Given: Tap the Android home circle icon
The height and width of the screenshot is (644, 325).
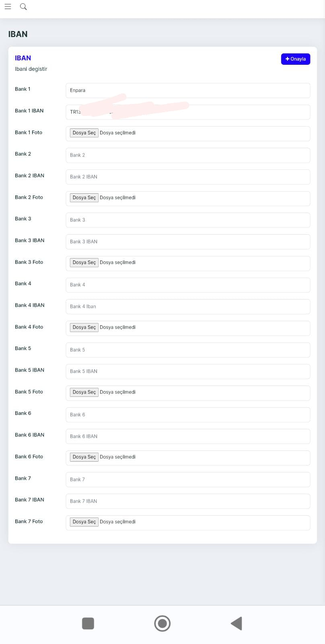Looking at the screenshot, I should click(162, 623).
